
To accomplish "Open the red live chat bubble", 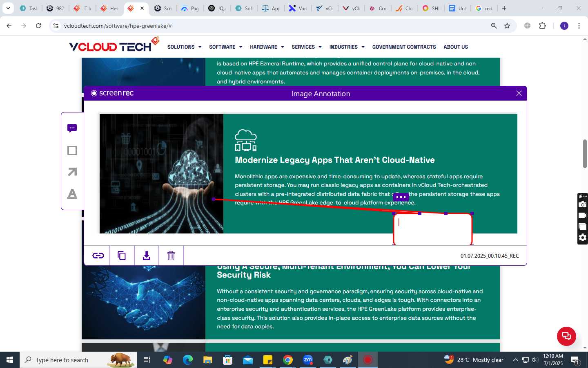I will click(566, 336).
